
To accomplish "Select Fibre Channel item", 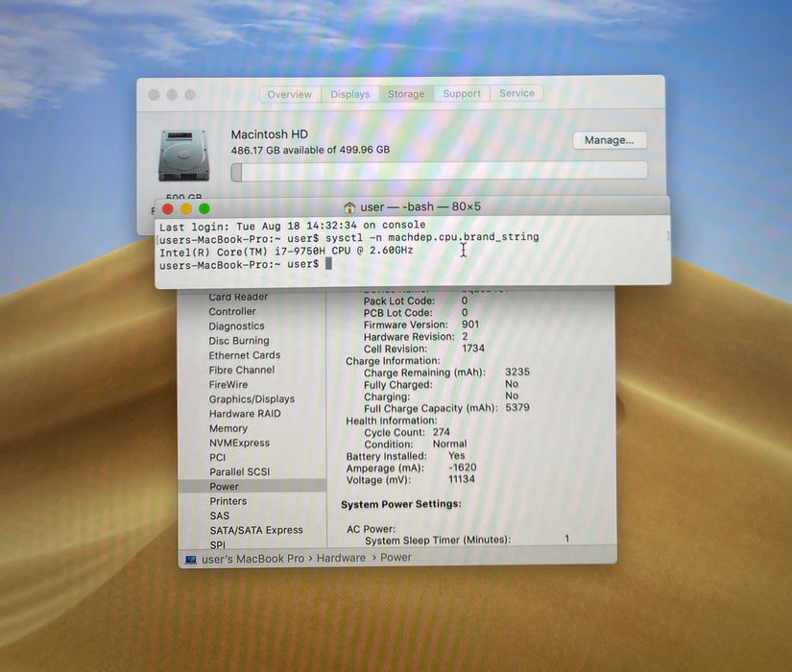I will (242, 370).
